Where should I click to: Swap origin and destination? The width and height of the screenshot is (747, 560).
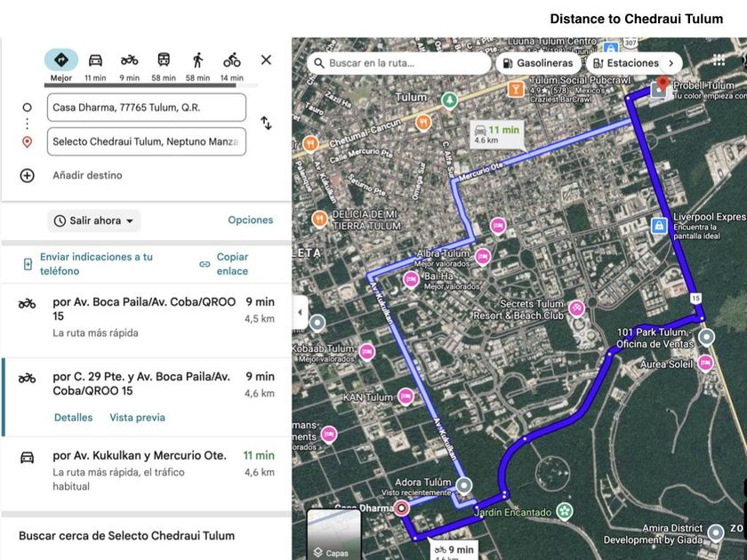coord(266,124)
